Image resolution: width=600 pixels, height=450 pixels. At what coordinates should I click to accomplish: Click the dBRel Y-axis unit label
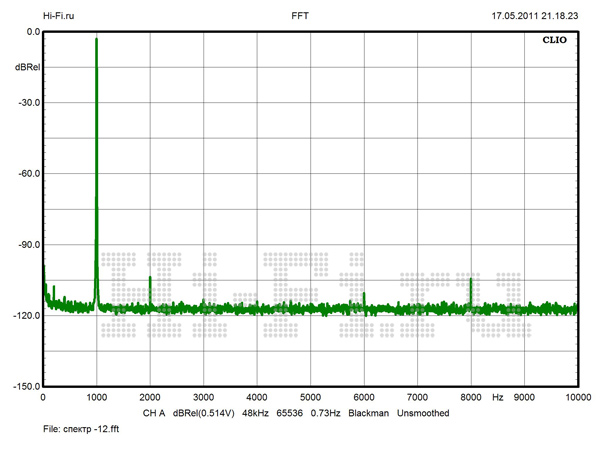pyautogui.click(x=27, y=66)
